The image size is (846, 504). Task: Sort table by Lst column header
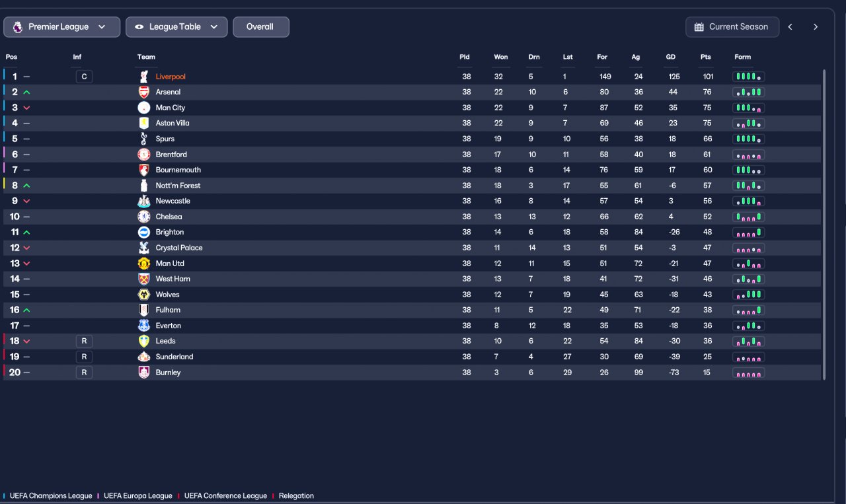[x=568, y=57]
